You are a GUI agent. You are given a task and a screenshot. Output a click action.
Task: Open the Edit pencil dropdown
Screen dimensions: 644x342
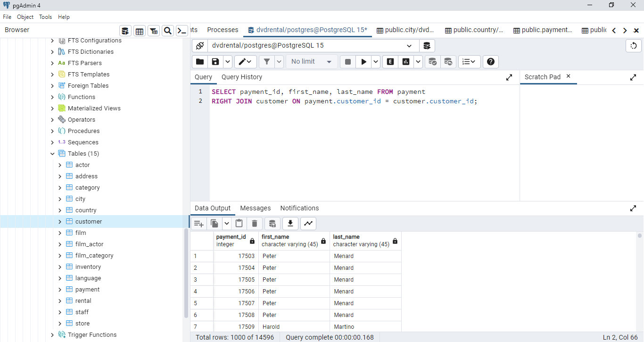(246, 62)
